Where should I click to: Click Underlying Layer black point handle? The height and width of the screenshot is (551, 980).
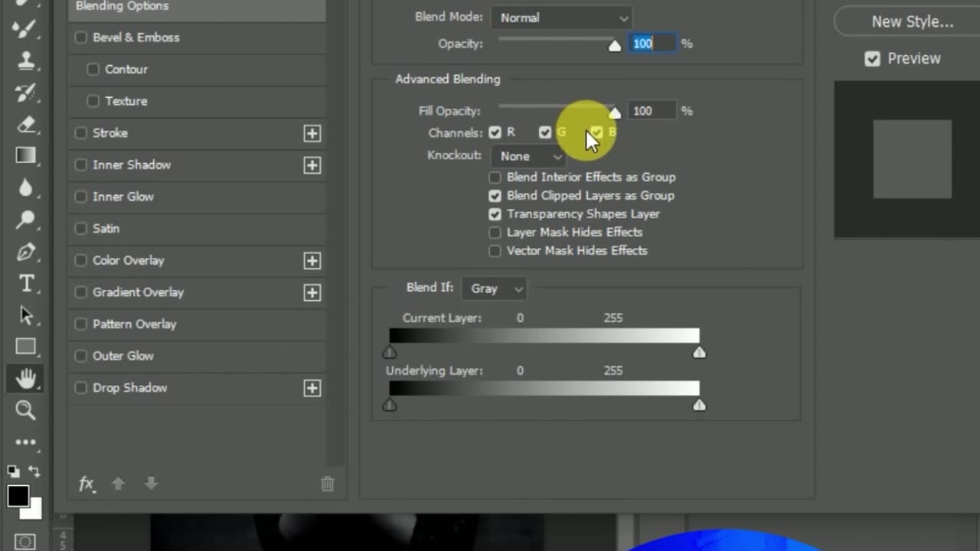coord(390,406)
